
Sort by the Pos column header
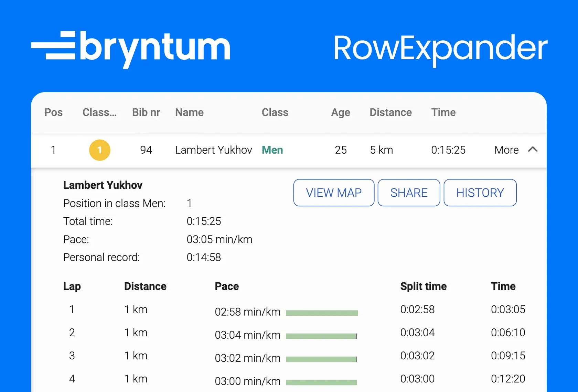(53, 112)
